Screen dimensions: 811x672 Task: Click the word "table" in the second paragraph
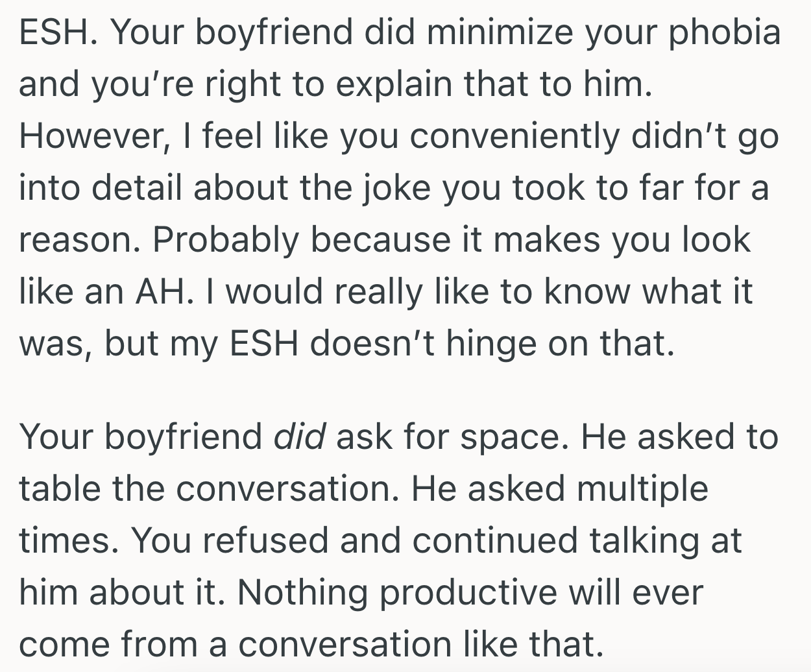[60, 488]
